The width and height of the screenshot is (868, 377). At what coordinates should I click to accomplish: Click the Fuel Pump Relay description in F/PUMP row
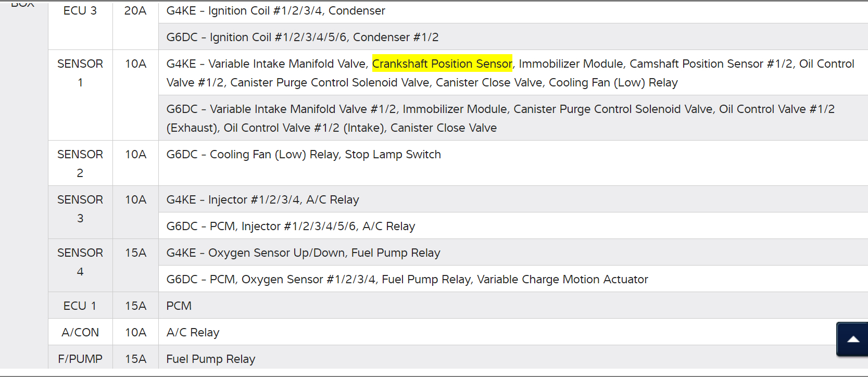[x=211, y=359]
